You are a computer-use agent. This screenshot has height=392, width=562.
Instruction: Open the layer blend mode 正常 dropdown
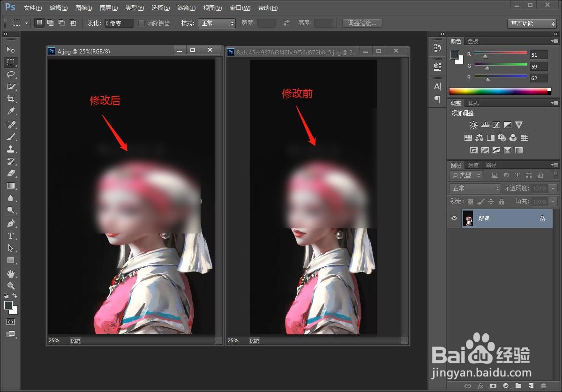pos(474,188)
